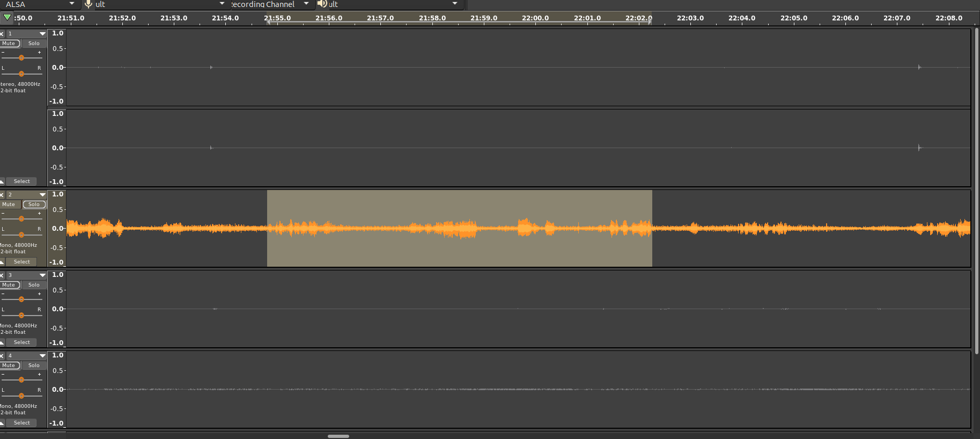The image size is (980, 439).
Task: Collapse track 3 using its arrow icon
Action: point(2,342)
